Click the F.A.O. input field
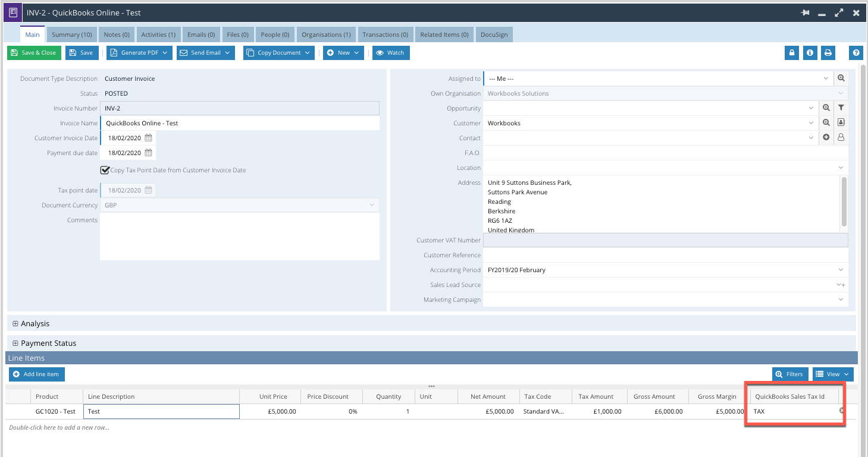This screenshot has width=868, height=457. point(665,153)
